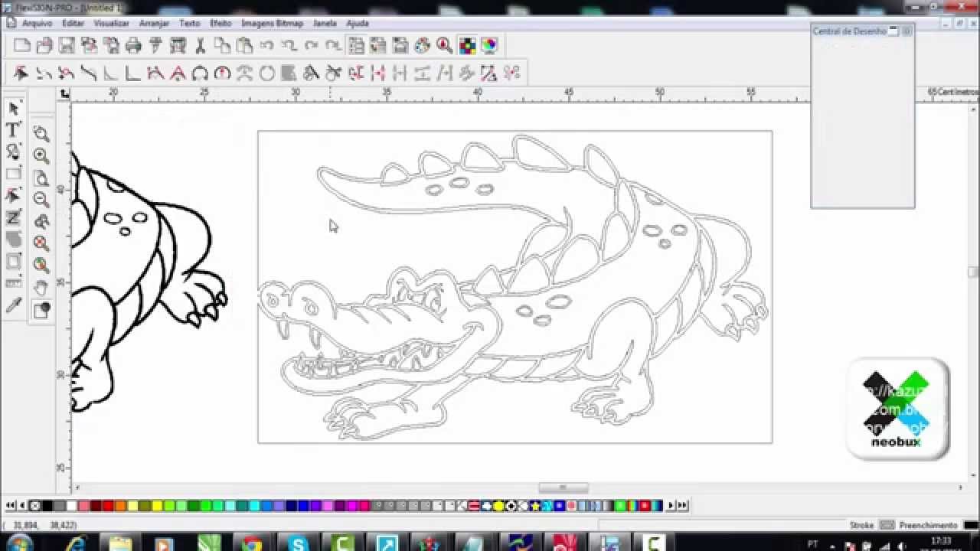
Task: Click the ruler origin corner box
Action: point(64,93)
